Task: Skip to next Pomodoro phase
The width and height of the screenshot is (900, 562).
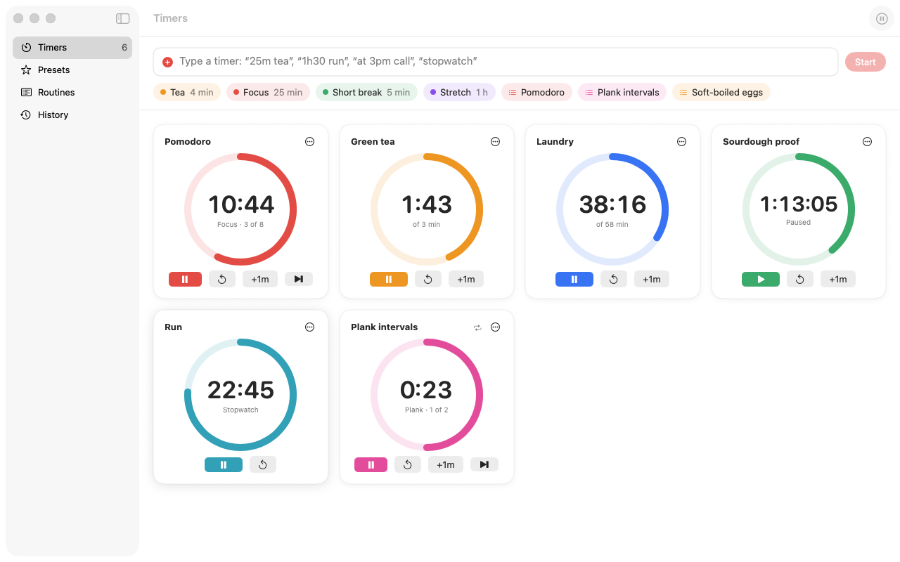Action: click(x=298, y=280)
